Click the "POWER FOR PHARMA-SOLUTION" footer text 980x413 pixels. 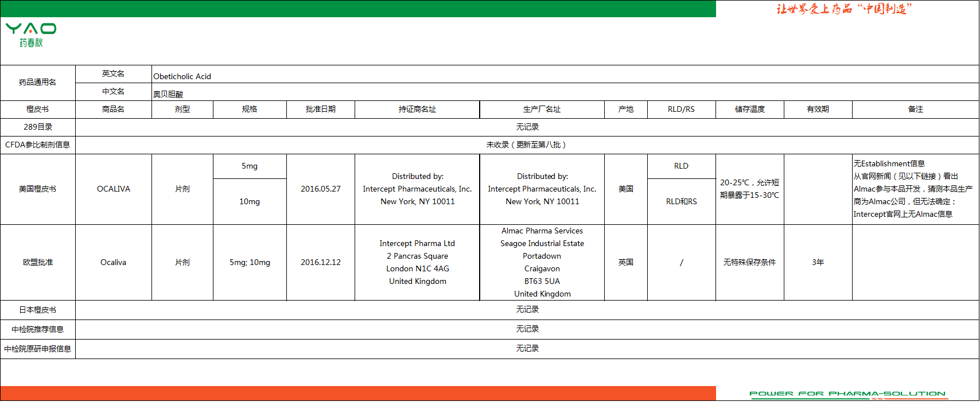coord(847,394)
